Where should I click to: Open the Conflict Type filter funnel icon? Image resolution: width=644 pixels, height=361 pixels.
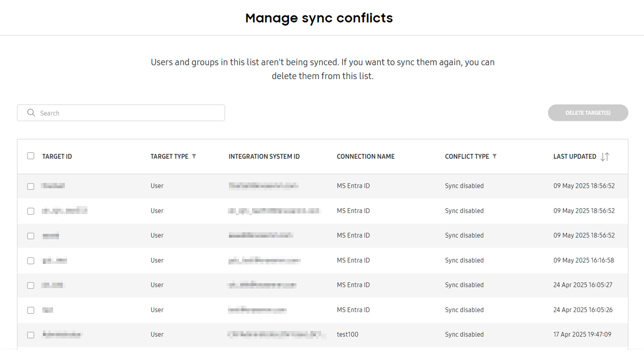pos(494,156)
